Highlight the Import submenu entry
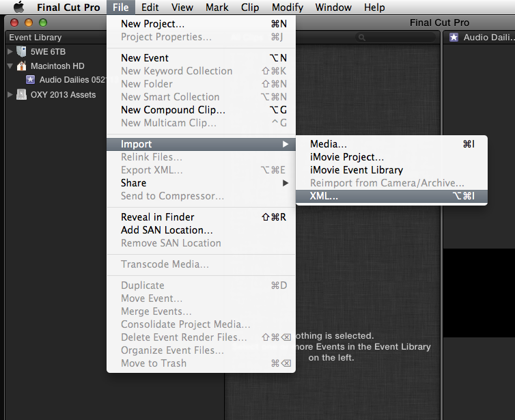515x420 pixels. click(x=201, y=144)
